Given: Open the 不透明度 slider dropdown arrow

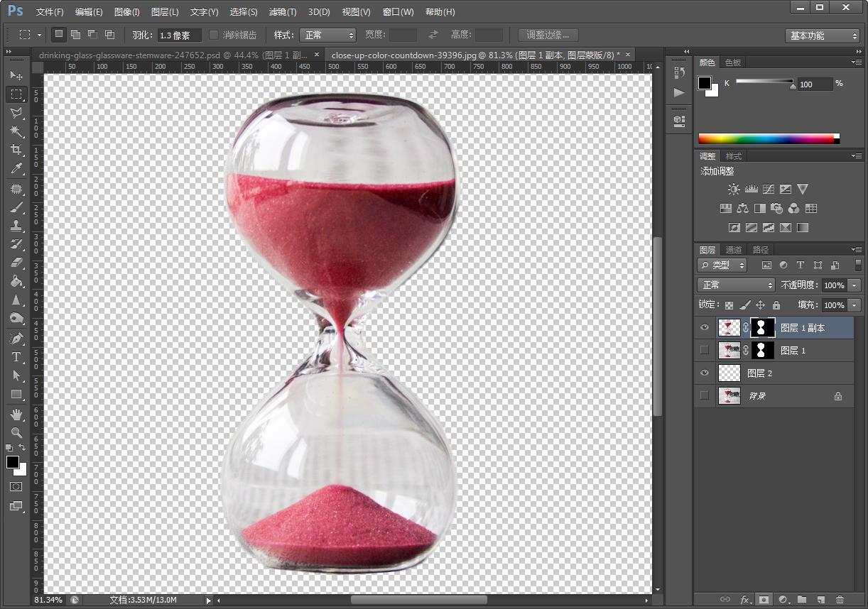Looking at the screenshot, I should pos(855,285).
